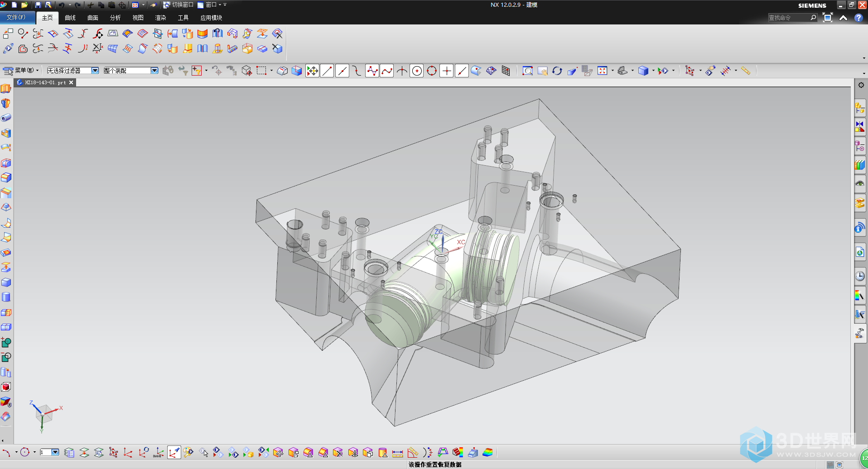Click the Undo arrow in title bar

pos(61,5)
